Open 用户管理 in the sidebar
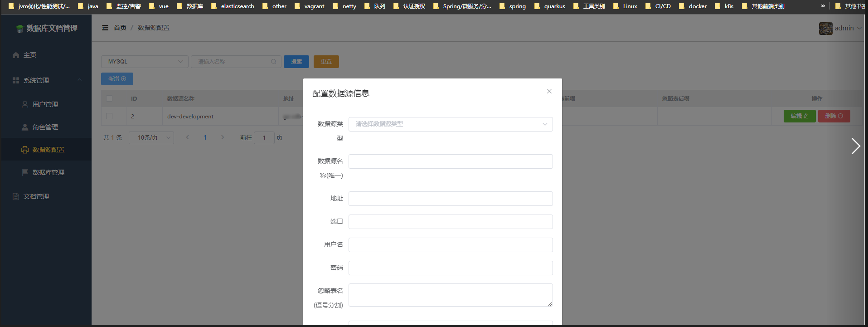This screenshot has width=868, height=327. (x=46, y=104)
